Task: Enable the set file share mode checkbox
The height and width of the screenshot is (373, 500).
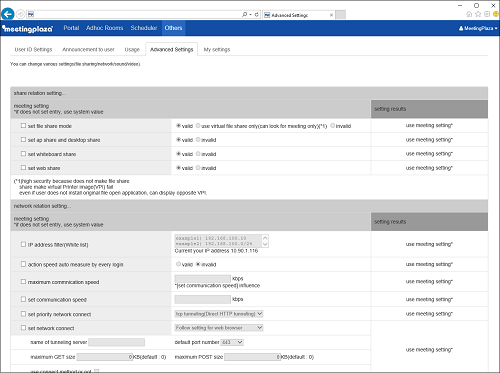Action: point(23,126)
